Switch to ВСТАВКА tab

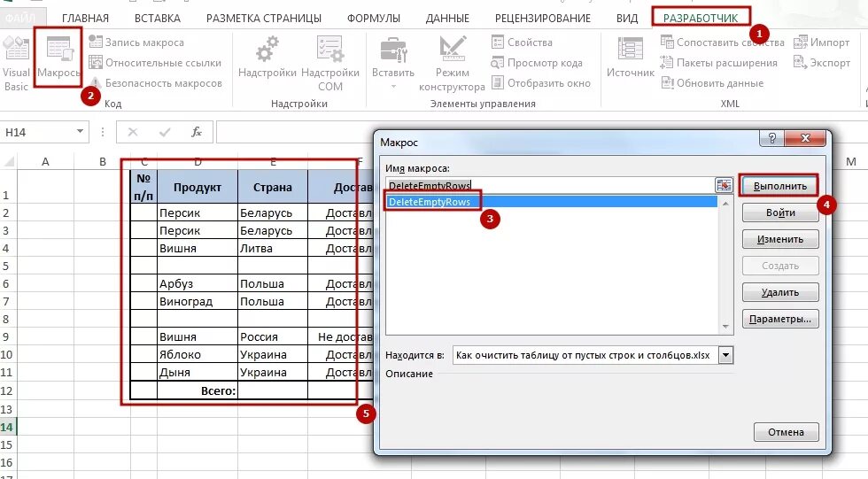[x=158, y=19]
